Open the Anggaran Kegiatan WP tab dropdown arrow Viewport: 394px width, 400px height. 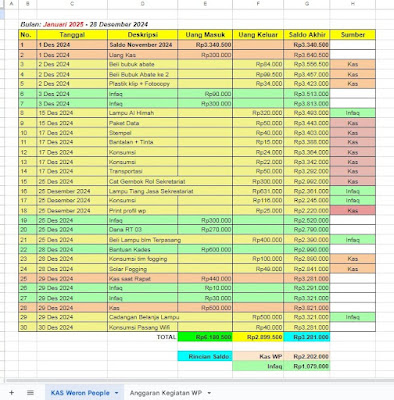(x=209, y=393)
